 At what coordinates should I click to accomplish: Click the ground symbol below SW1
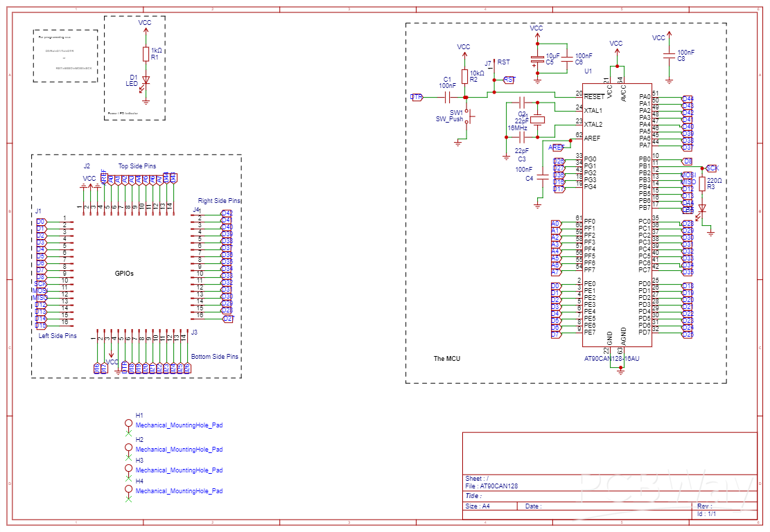pyautogui.click(x=458, y=143)
